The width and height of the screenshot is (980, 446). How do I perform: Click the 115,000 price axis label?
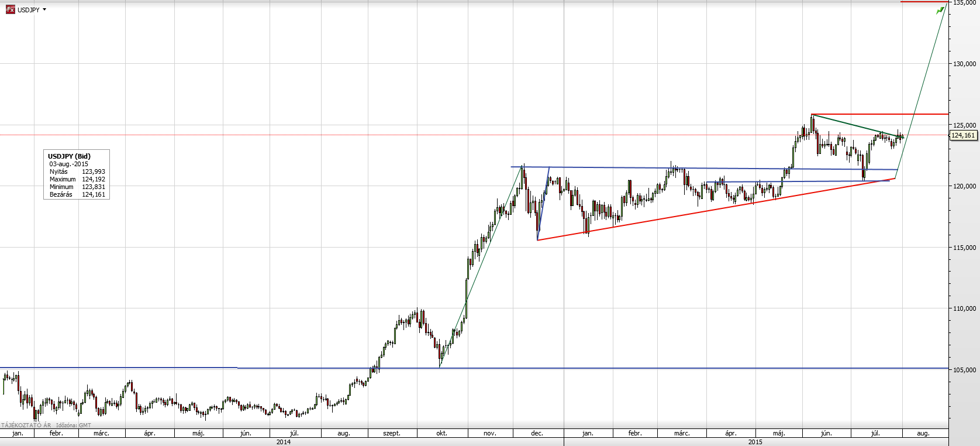tap(965, 248)
